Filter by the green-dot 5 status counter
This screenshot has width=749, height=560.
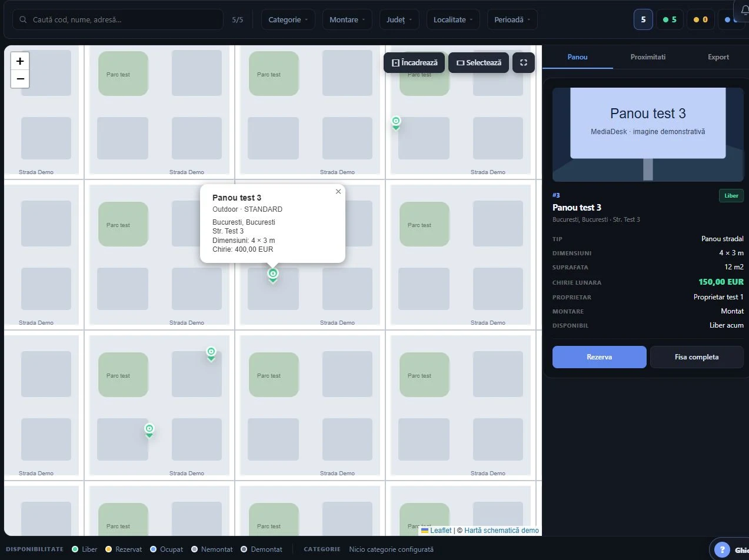coord(670,19)
